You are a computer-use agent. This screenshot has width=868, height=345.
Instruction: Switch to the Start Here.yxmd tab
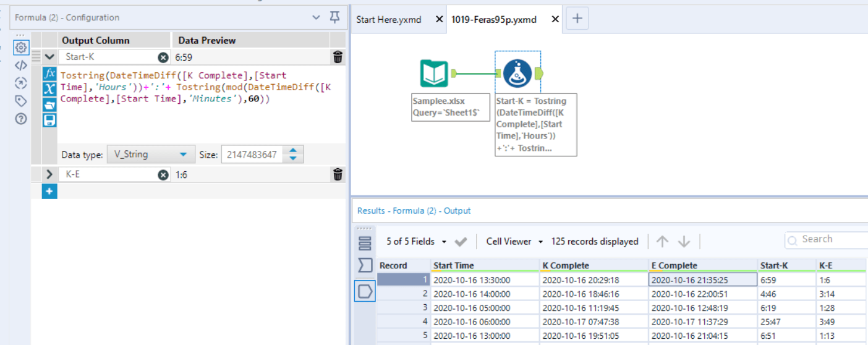[389, 19]
